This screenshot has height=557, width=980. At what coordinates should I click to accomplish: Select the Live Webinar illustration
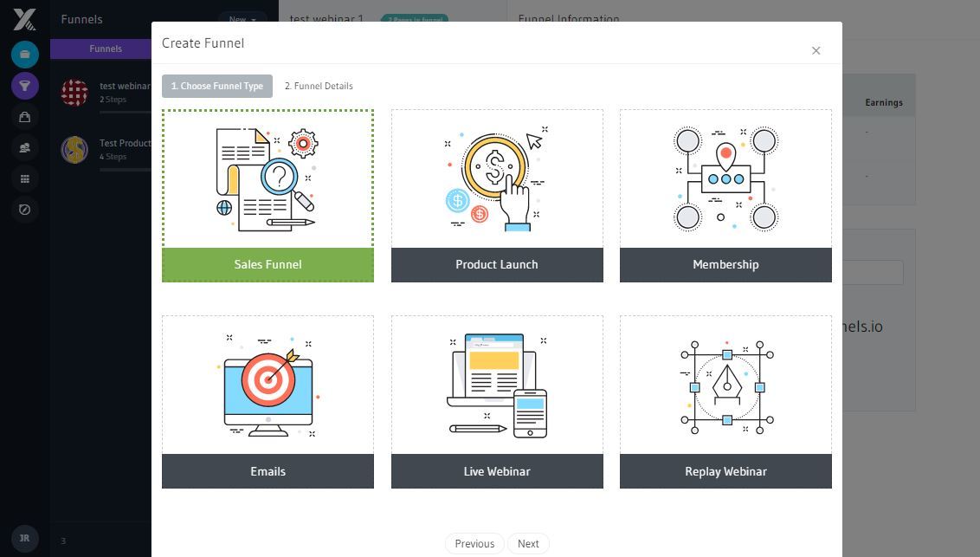click(497, 385)
